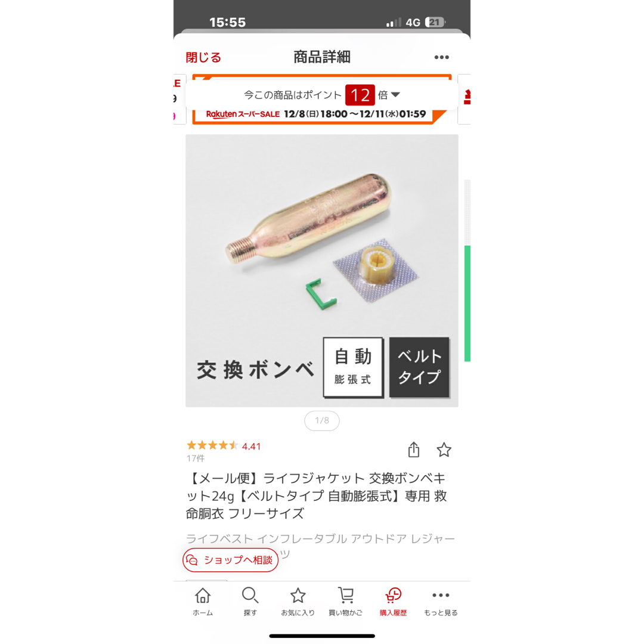
Task: Expand the ポイント 12 倍 dropdown arrow
Action: (395, 95)
